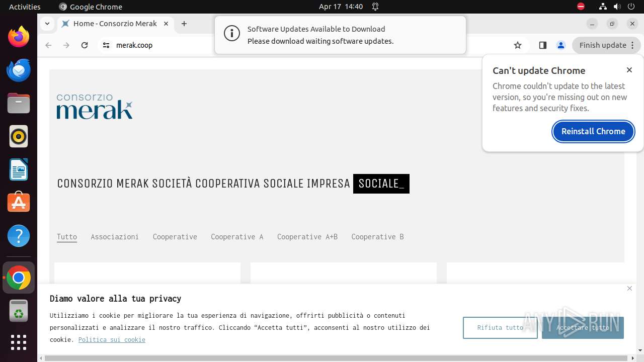Viewport: 644px width, 362px height.
Task: Toggle Chrome side panel
Action: point(542,45)
